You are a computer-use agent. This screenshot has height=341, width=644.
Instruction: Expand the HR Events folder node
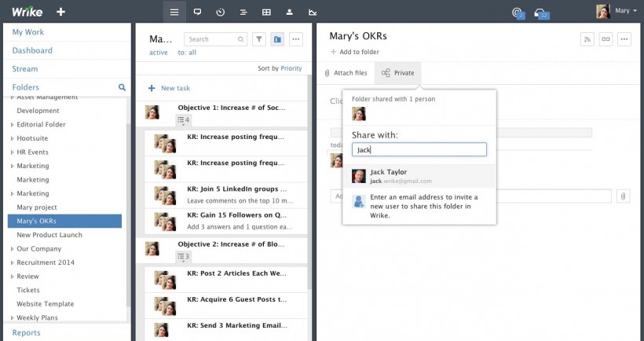point(13,152)
